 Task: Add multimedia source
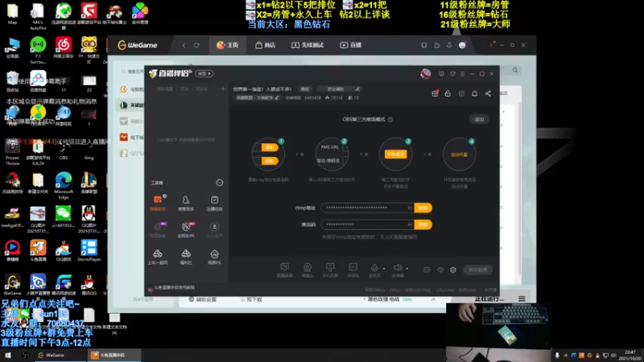point(353,270)
